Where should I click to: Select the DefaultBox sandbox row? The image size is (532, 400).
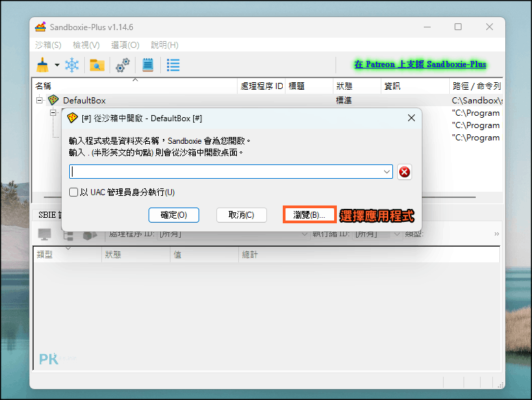point(268,100)
